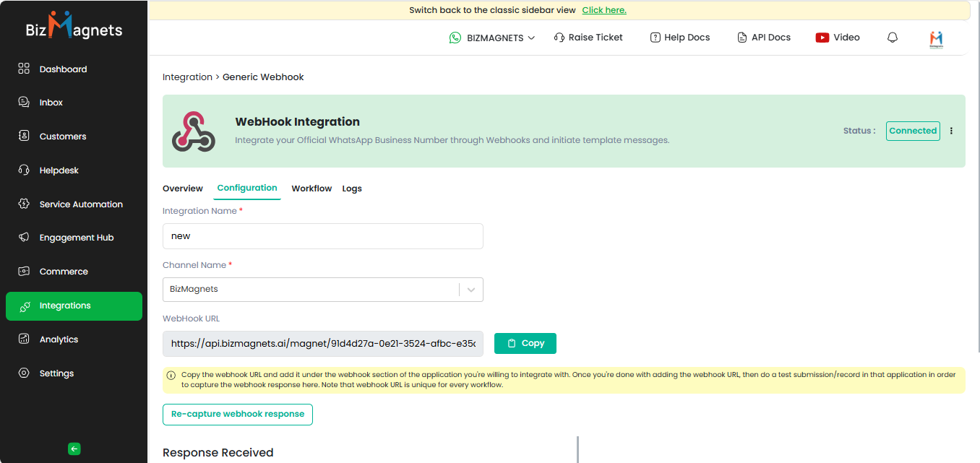Click the Engagement Hub megaphone icon

pyautogui.click(x=24, y=238)
